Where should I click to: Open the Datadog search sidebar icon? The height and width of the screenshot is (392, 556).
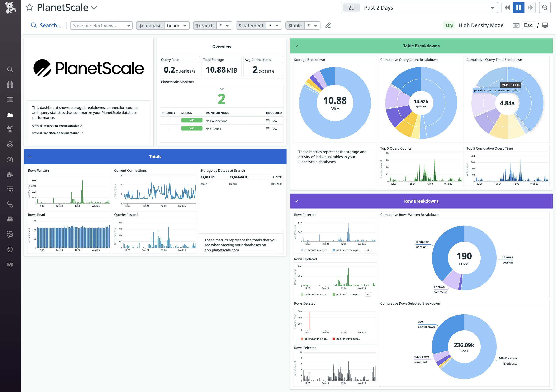click(10, 69)
